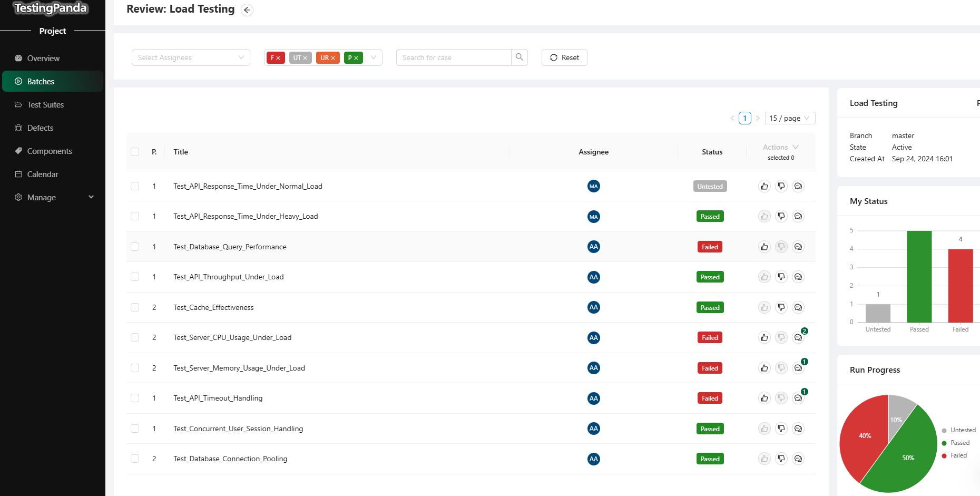Expand the status filter dropdown arrow
The width and height of the screenshot is (980, 496).
[373, 57]
